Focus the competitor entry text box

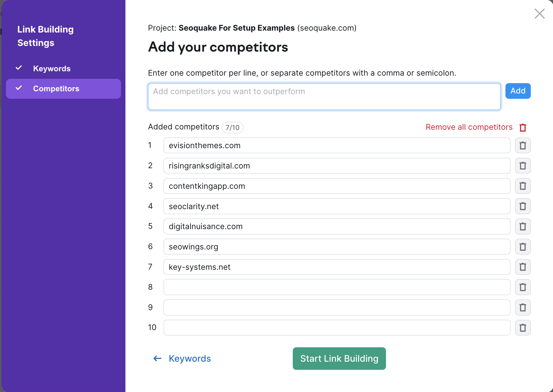(x=324, y=96)
